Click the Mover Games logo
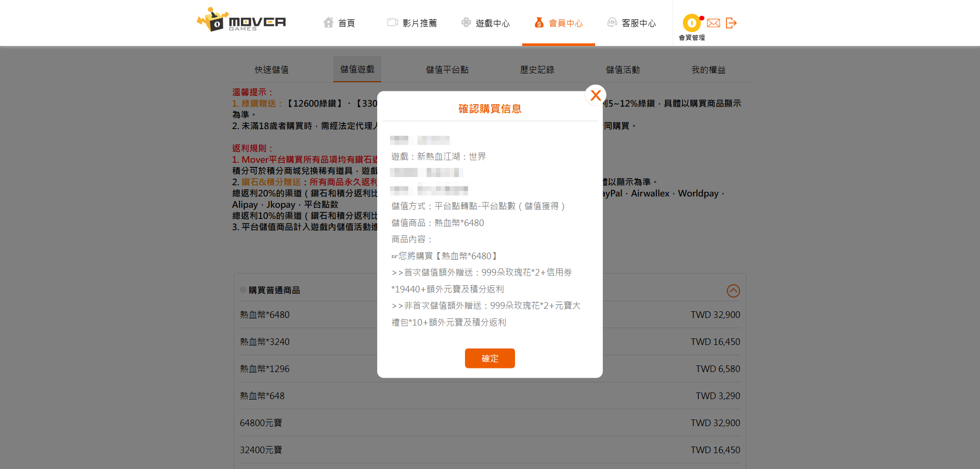The width and height of the screenshot is (980, 469). [x=241, y=21]
